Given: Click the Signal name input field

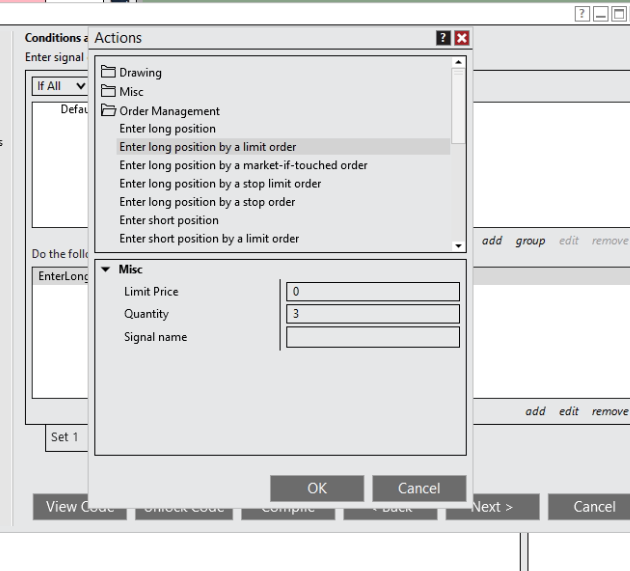Looking at the screenshot, I should [x=373, y=337].
